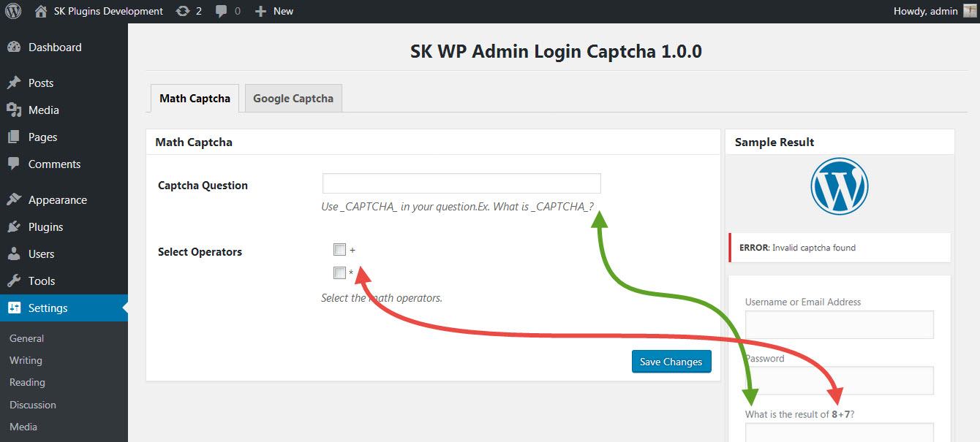Open the Tools menu

pyautogui.click(x=64, y=281)
